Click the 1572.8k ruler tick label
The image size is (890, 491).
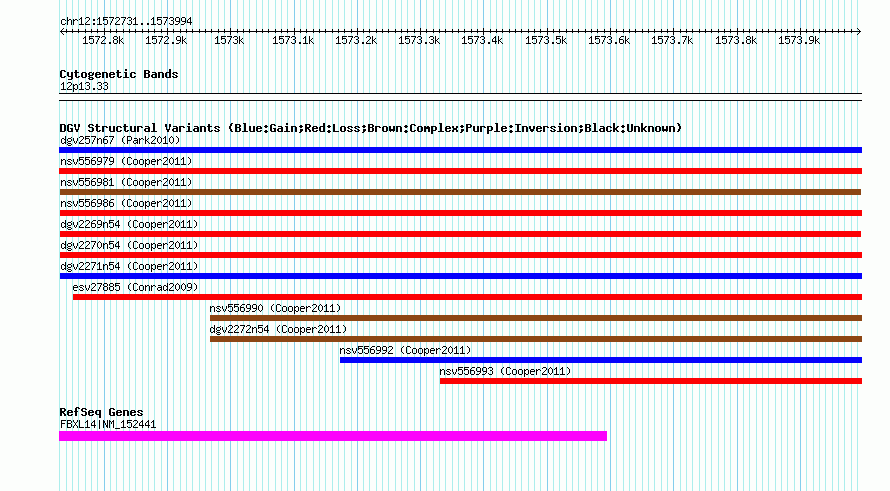point(103,40)
